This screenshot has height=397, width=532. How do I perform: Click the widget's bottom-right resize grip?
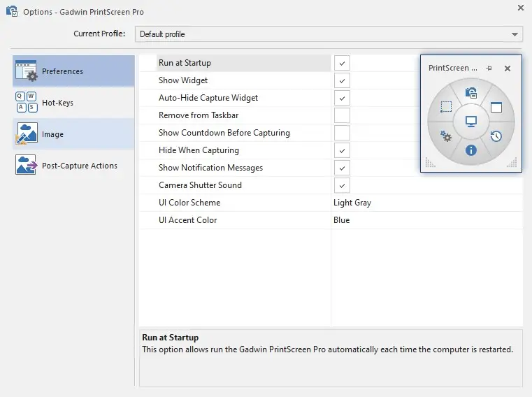click(x=512, y=163)
